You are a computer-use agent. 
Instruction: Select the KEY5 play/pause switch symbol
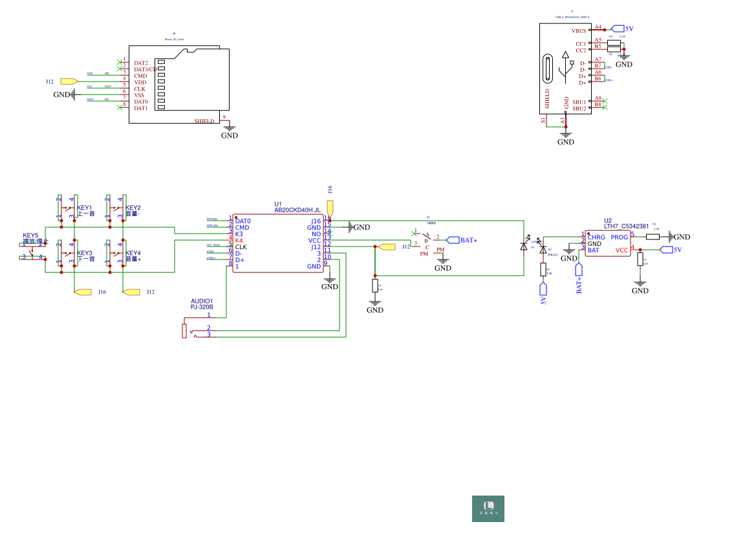[32, 250]
